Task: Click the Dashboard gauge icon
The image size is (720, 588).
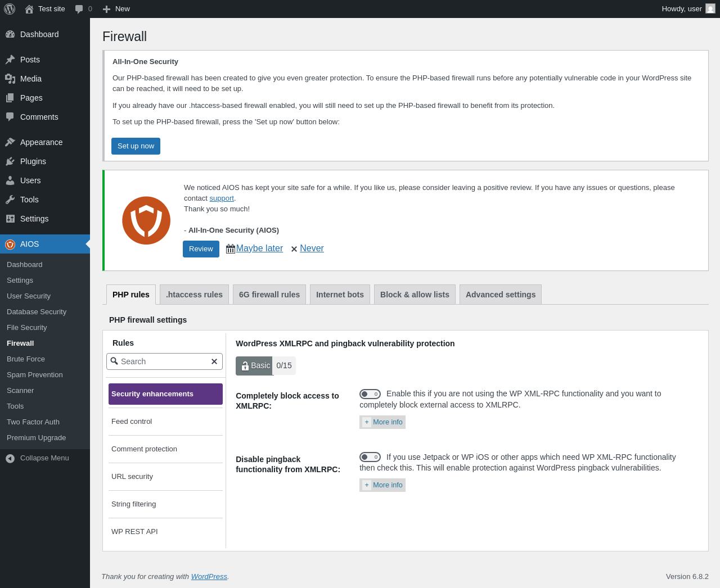Action: pyautogui.click(x=10, y=34)
